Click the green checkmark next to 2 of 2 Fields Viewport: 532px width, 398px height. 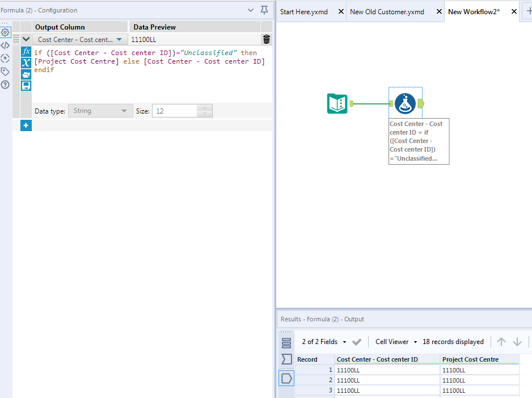pos(356,341)
